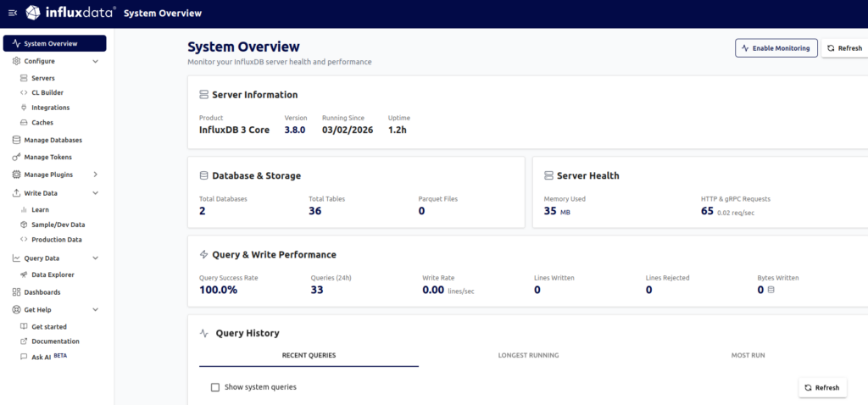Click the Data Explorer icon
This screenshot has width=868, height=405.
coord(24,275)
